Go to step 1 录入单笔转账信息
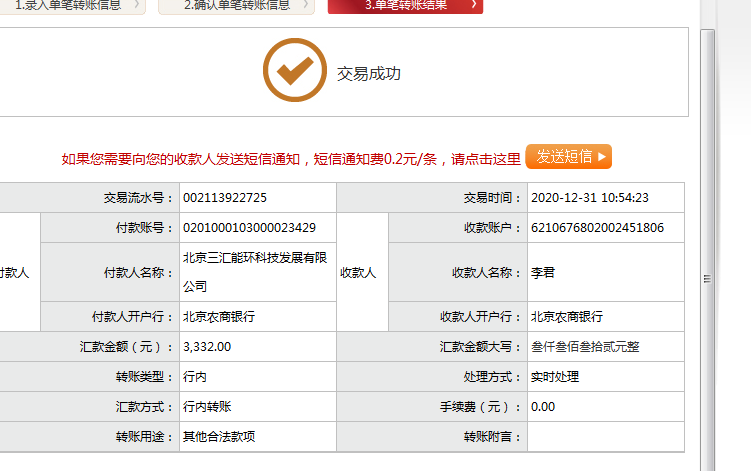 click(70, 5)
